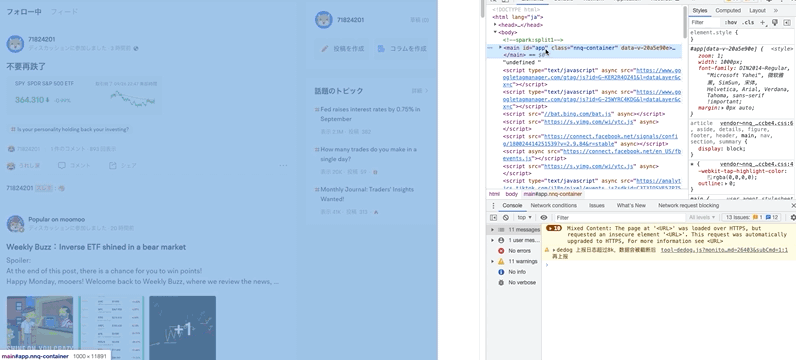The width and height of the screenshot is (796, 360).
Task: Clear console with the ban icon
Action: coord(506,217)
